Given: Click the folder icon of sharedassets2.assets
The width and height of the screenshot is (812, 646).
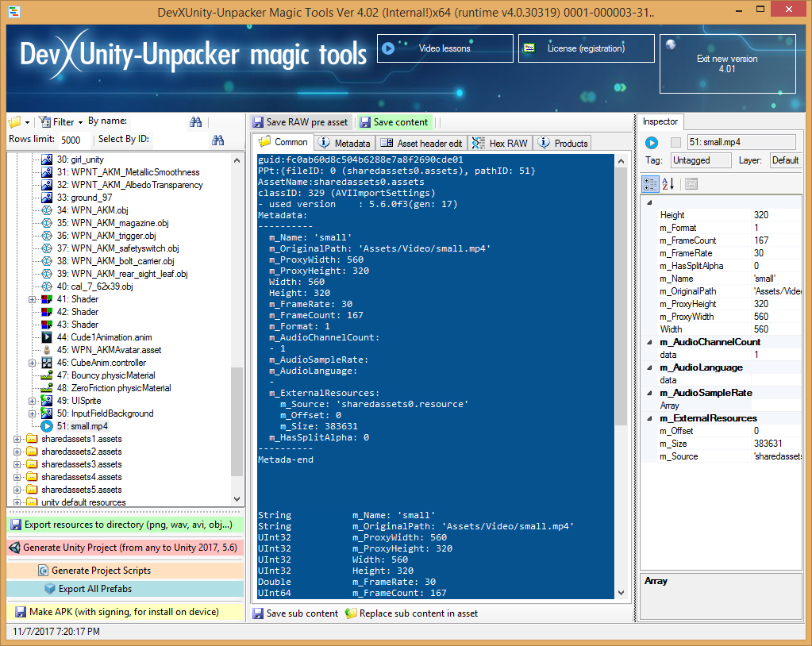Looking at the screenshot, I should pos(32,452).
